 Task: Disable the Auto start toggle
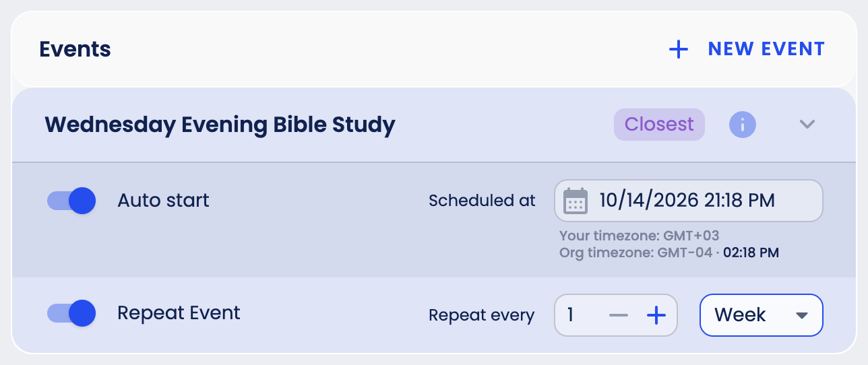[71, 201]
